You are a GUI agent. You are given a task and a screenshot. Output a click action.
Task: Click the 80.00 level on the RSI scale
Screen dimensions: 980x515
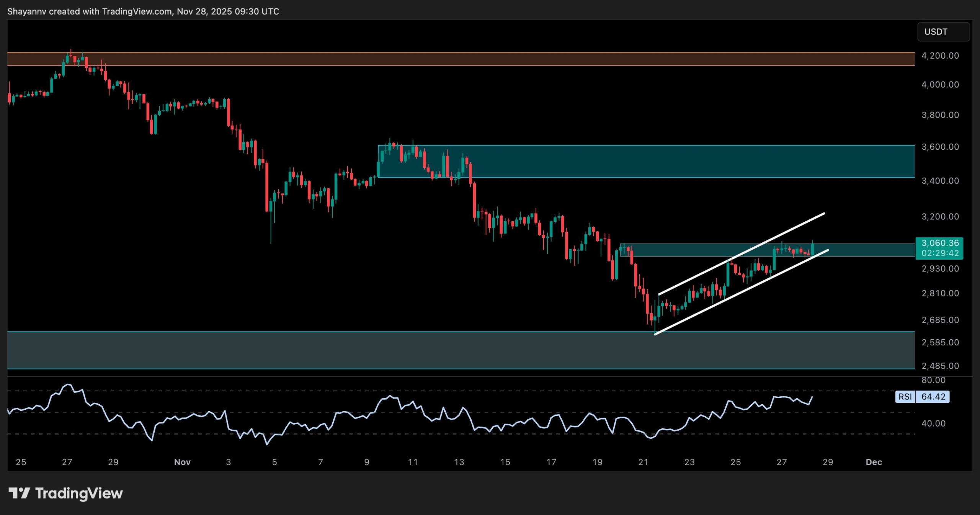click(933, 380)
